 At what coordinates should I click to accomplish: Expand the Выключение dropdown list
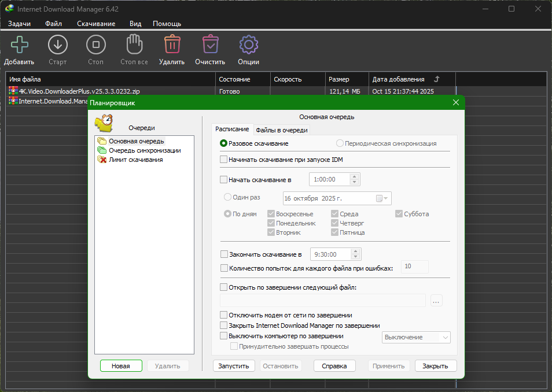[x=444, y=337]
